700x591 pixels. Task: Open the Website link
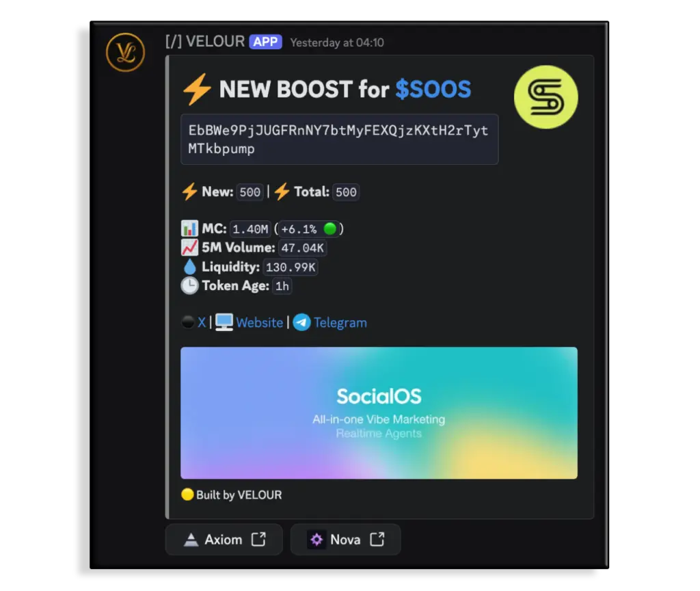click(259, 323)
